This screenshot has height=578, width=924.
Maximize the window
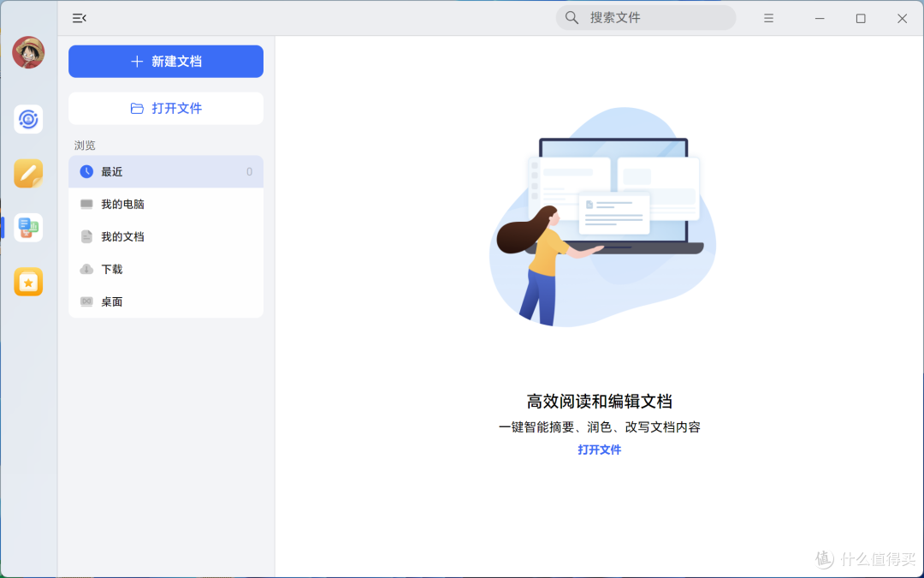861,18
